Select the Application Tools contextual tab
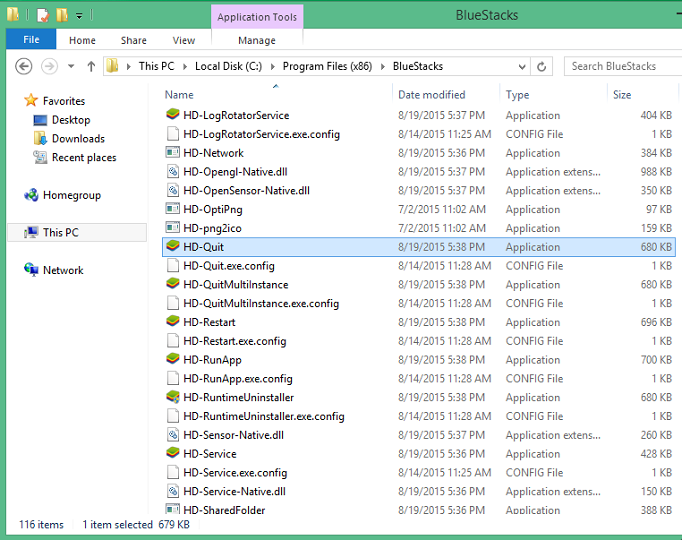The image size is (682, 540). 257,17
